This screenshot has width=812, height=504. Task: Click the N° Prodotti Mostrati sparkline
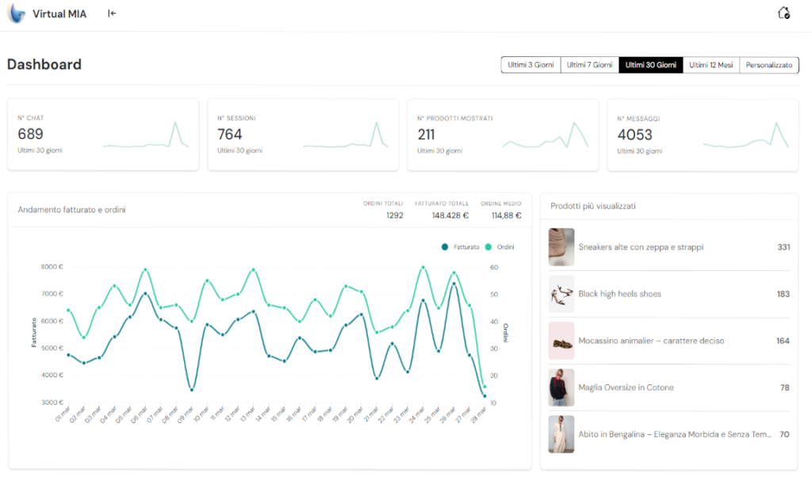pos(546,136)
